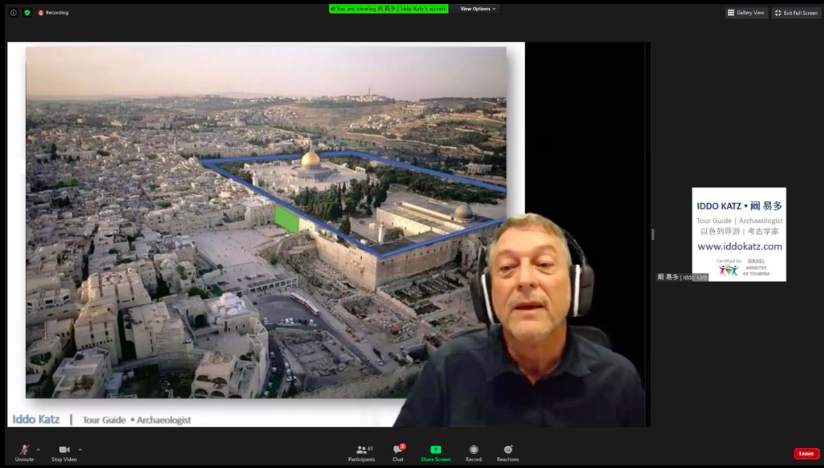Screen dimensions: 824x468
Task: Click the red Leave button
Action: pyautogui.click(x=806, y=453)
